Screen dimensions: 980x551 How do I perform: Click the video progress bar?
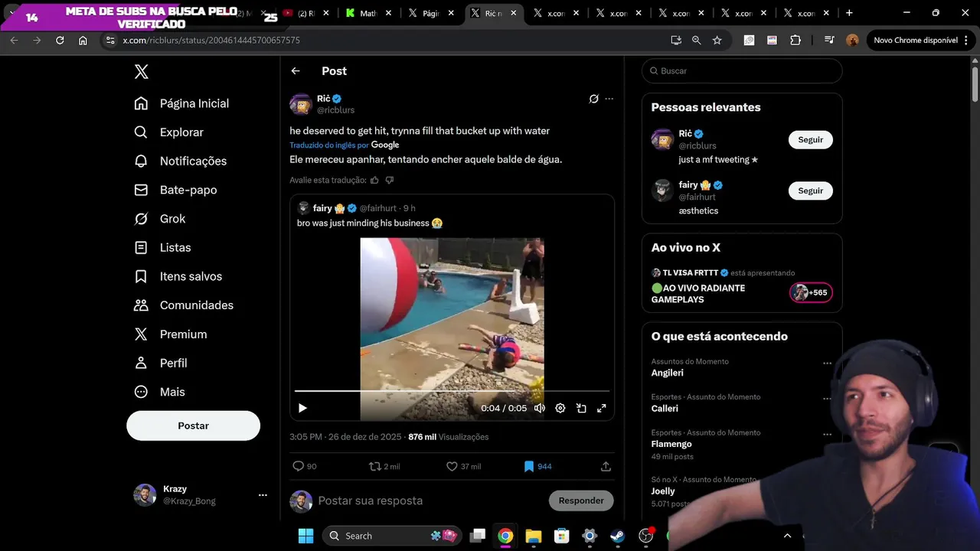tap(452, 391)
